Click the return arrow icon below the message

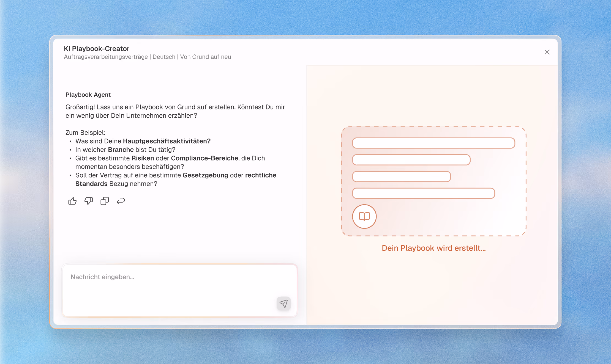click(121, 201)
